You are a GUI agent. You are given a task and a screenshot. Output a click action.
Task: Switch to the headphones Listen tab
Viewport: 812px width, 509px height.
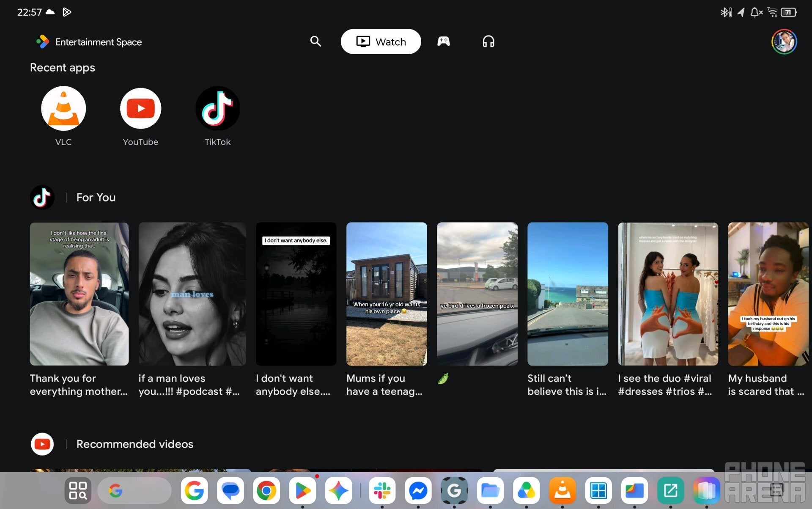488,41
